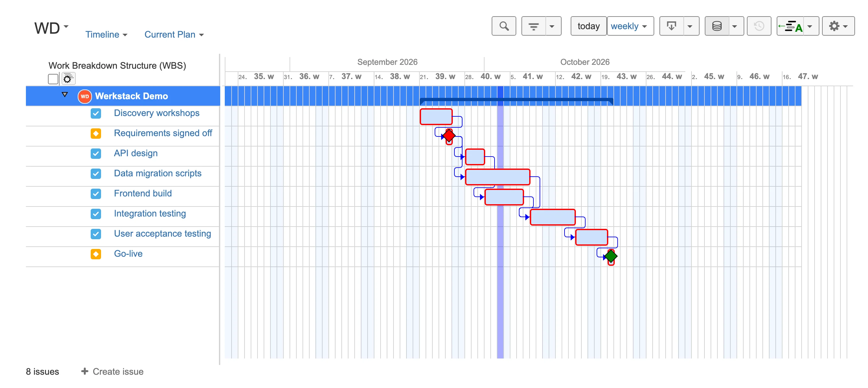Click the auto-schedule arrow 'A' icon

(790, 26)
